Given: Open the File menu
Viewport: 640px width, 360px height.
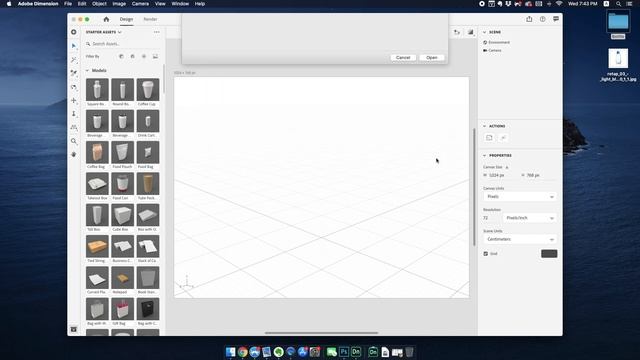Looking at the screenshot, I should tap(68, 4).
